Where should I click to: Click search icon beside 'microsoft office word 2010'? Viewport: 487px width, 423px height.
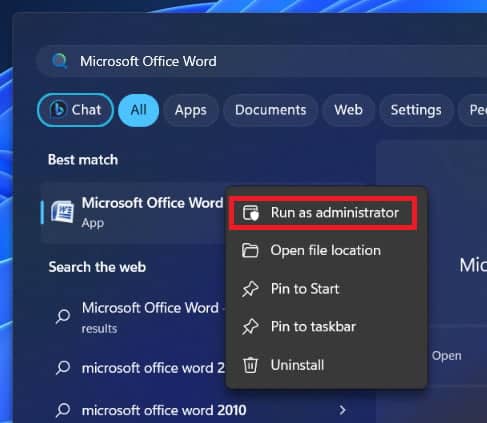(x=63, y=410)
